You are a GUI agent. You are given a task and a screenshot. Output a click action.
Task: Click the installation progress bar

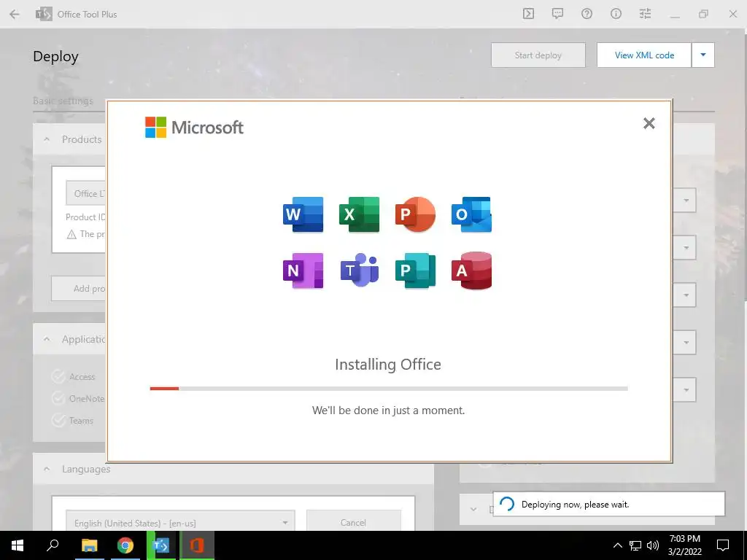[389, 389]
